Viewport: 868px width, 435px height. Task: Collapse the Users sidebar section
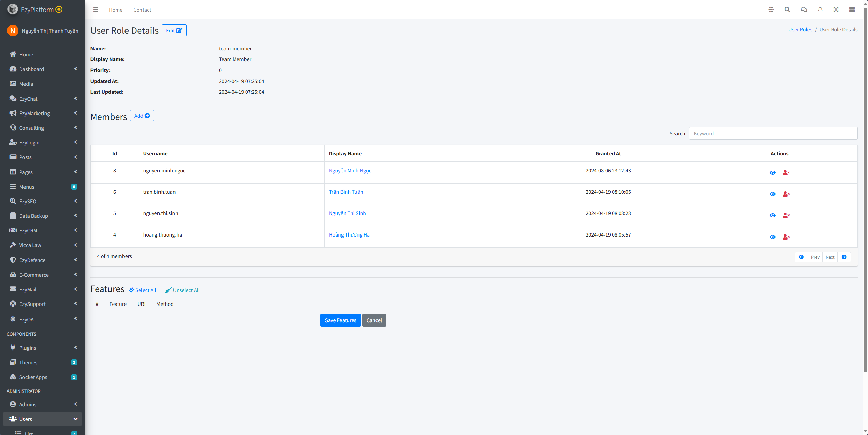43,419
